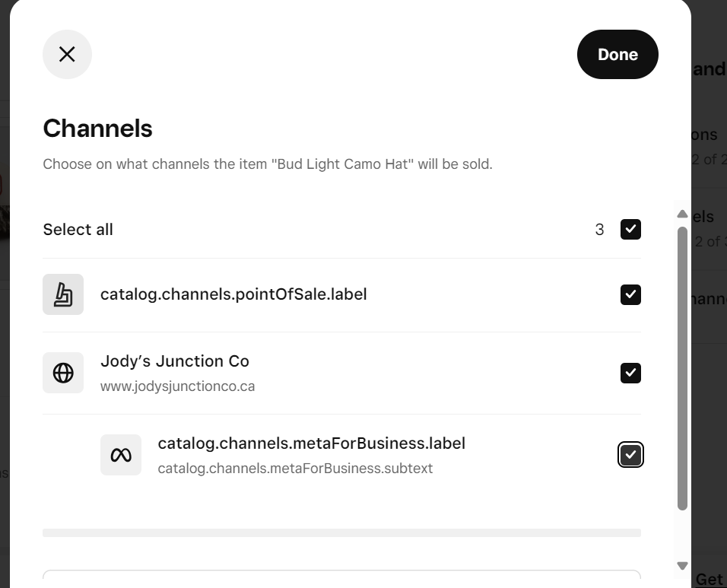Open the www.jodysjunctionco.ca link text
The height and width of the screenshot is (588, 727).
177,386
